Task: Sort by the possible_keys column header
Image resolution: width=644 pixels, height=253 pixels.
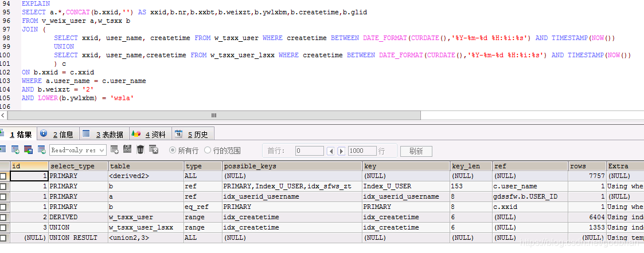Action: coord(292,166)
